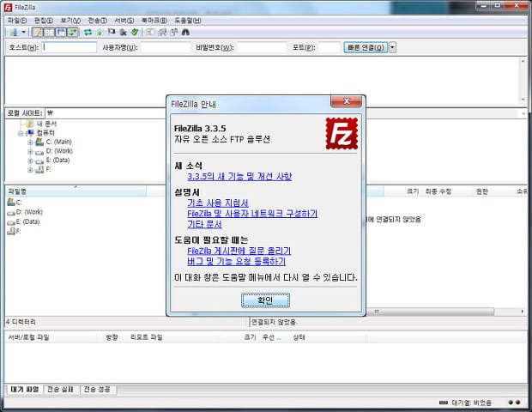This screenshot has width=532, height=412.
Task: Click the reconnect to last server icon
Action: (x=135, y=33)
